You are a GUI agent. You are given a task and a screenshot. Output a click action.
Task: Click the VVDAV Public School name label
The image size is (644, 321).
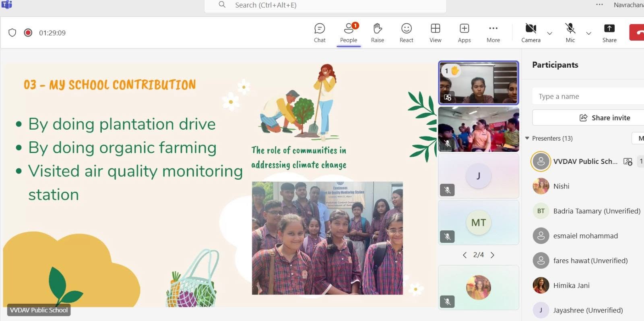pos(39,310)
